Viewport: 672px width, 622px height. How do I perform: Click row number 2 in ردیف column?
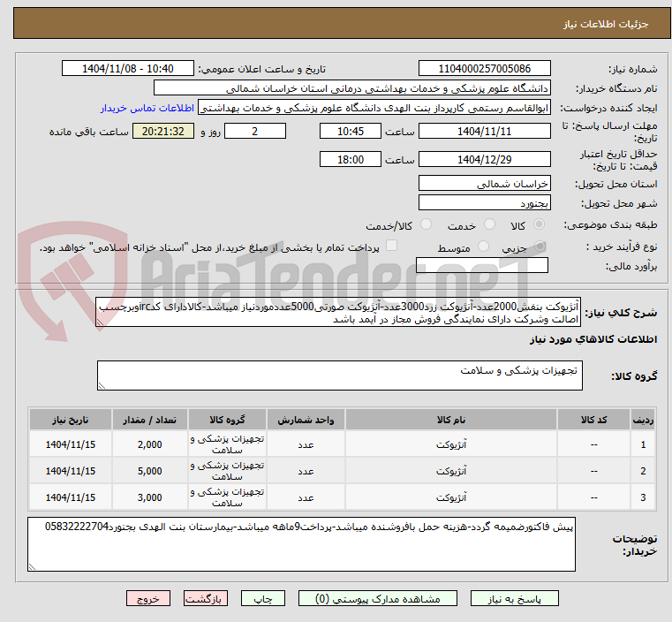(x=643, y=471)
